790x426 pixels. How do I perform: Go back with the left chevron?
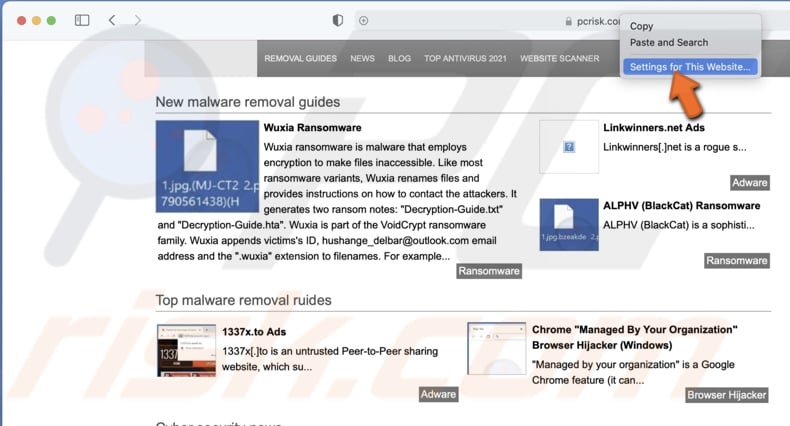pos(112,20)
